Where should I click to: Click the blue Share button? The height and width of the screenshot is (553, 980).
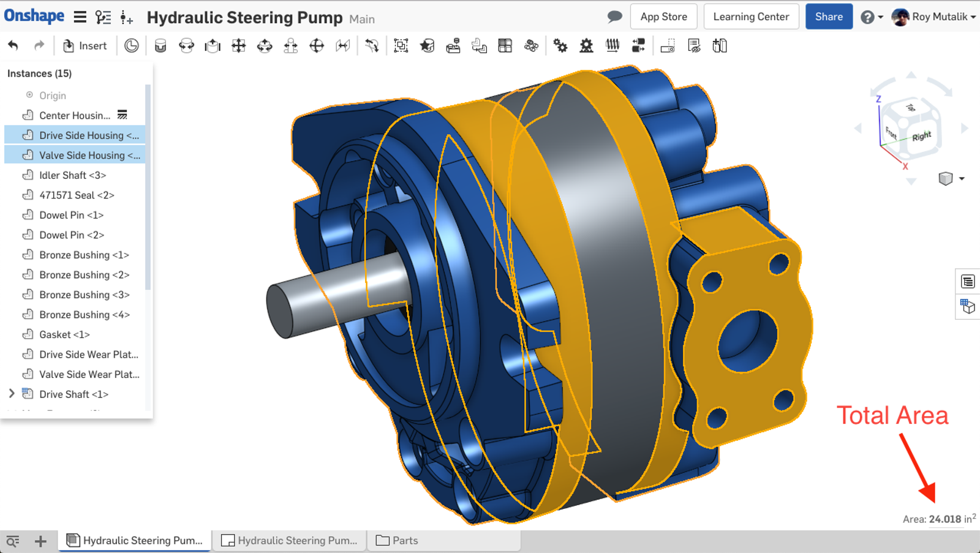(828, 17)
